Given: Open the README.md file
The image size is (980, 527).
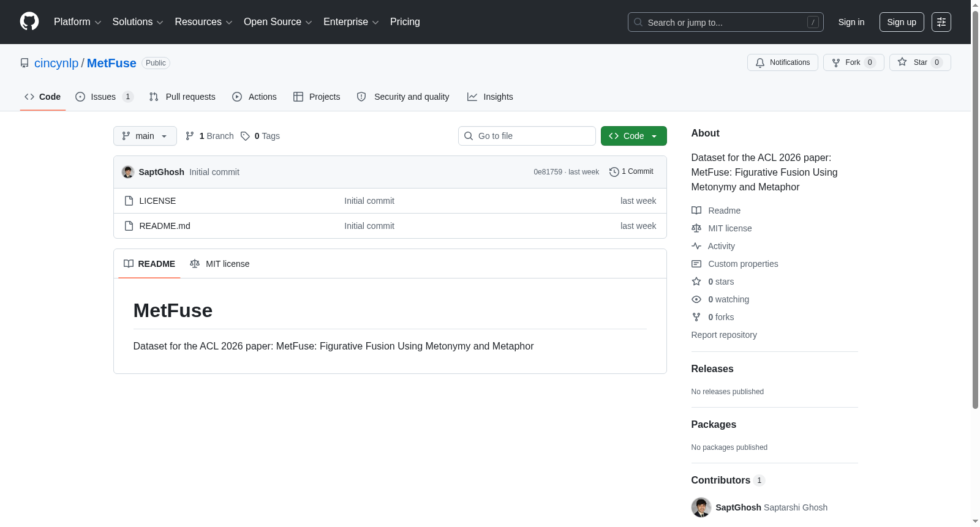Looking at the screenshot, I should click(x=165, y=226).
